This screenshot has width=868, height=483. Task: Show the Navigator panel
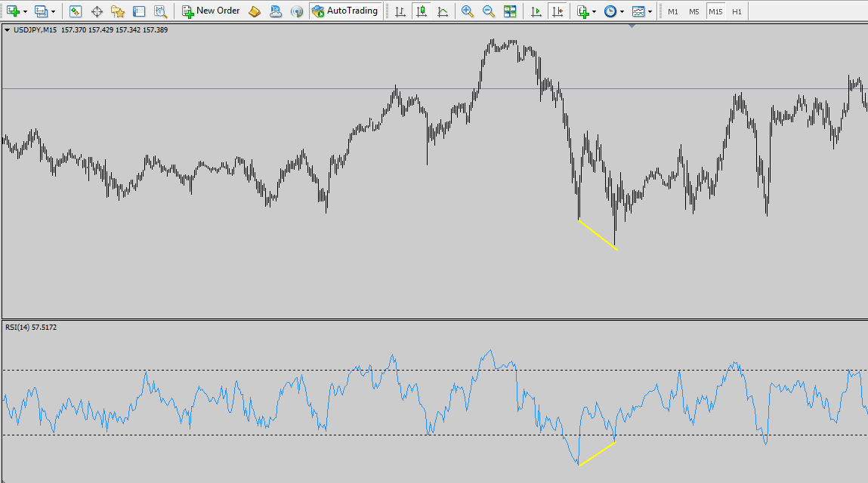point(117,11)
